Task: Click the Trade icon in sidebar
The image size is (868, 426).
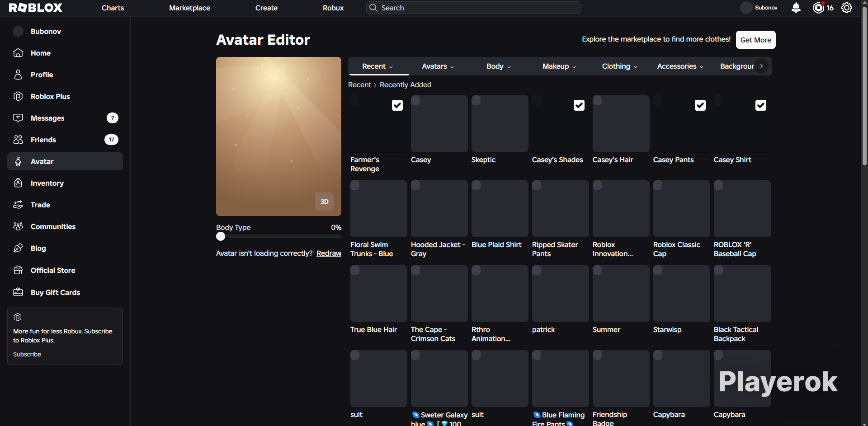Action: tap(18, 205)
